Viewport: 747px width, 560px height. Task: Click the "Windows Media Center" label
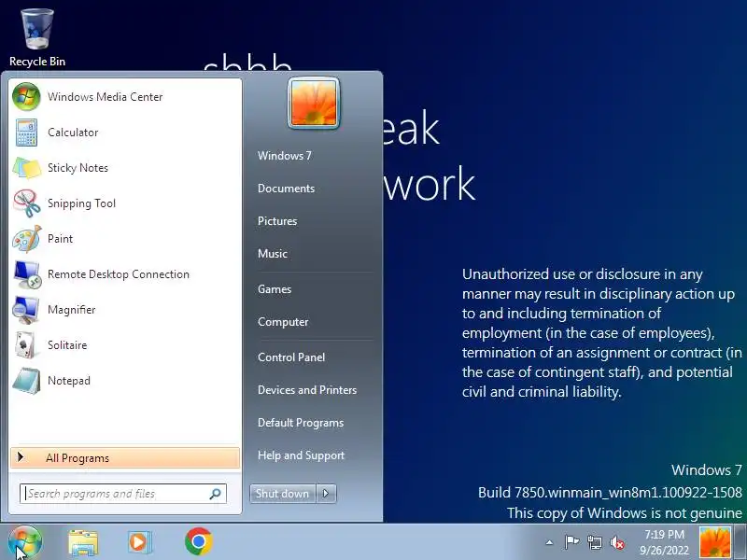coord(106,97)
